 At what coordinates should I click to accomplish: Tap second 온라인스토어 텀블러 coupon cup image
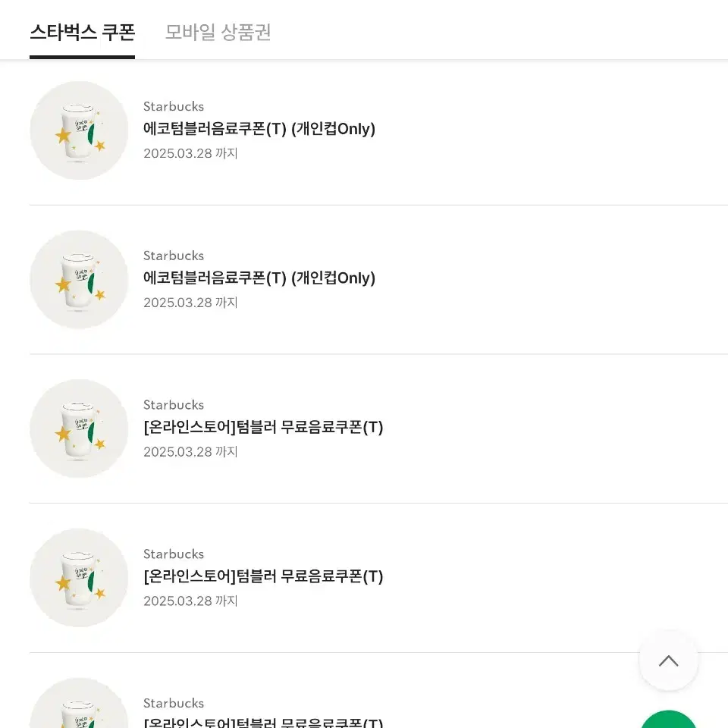[79, 578]
